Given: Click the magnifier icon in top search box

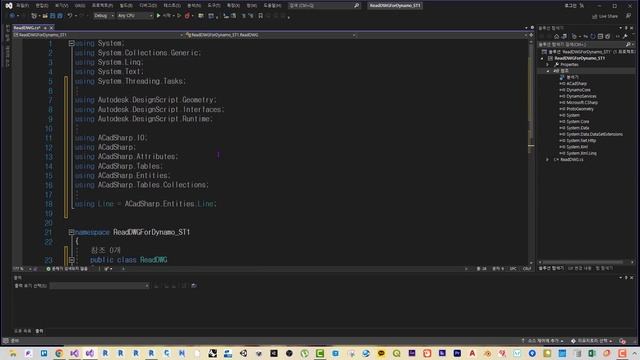Looking at the screenshot, I should point(356,6).
